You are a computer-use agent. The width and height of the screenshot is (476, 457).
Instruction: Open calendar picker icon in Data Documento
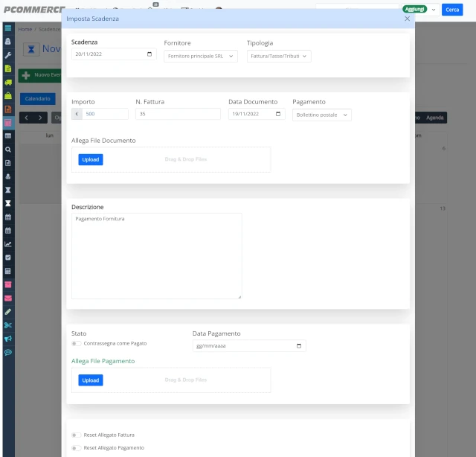(278, 114)
